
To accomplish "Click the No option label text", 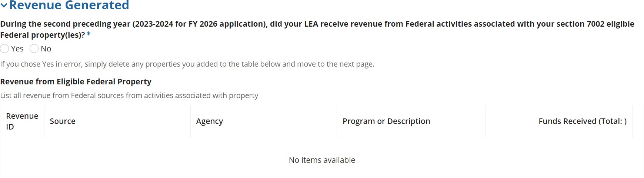I will click(46, 49).
